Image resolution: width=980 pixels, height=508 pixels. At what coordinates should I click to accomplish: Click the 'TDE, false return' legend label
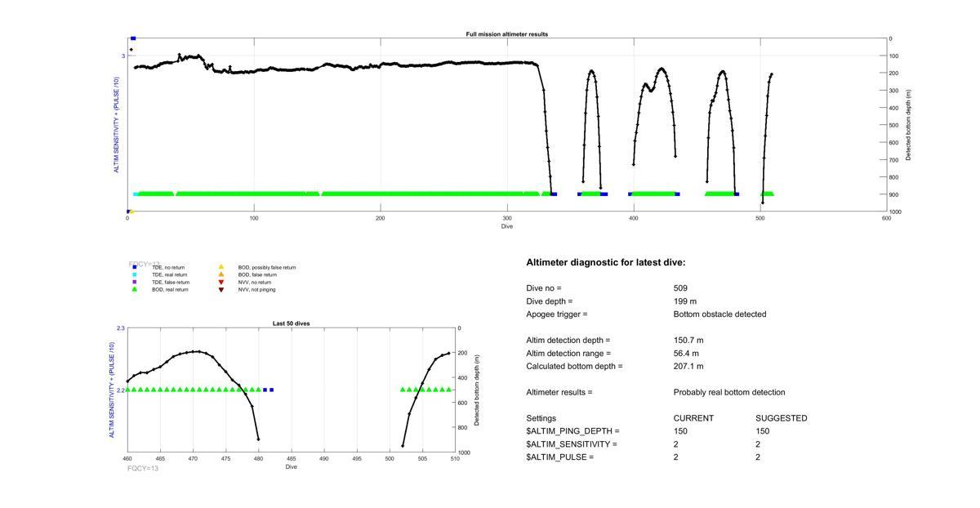pos(171,282)
